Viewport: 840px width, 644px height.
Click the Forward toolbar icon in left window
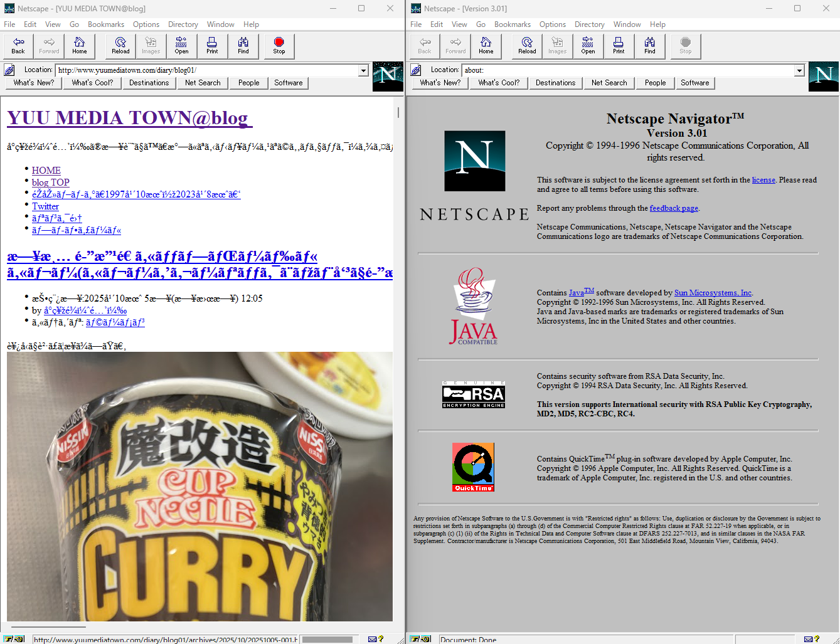pyautogui.click(x=48, y=45)
